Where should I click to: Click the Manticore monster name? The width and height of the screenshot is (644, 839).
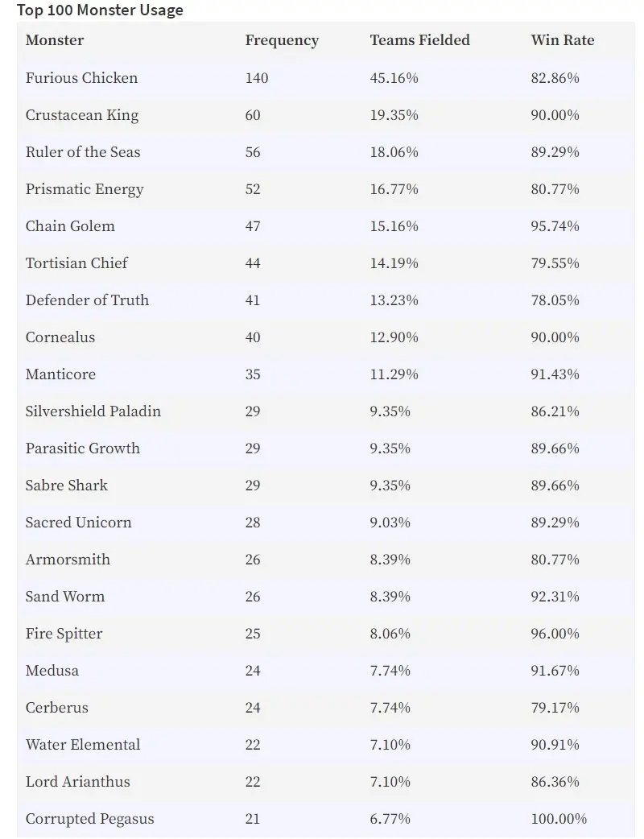60,374
